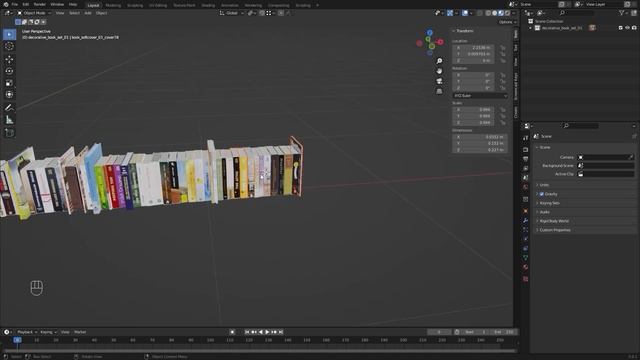The image size is (640, 360).
Task: Open the Tool properties tab icon
Action: click(525, 138)
